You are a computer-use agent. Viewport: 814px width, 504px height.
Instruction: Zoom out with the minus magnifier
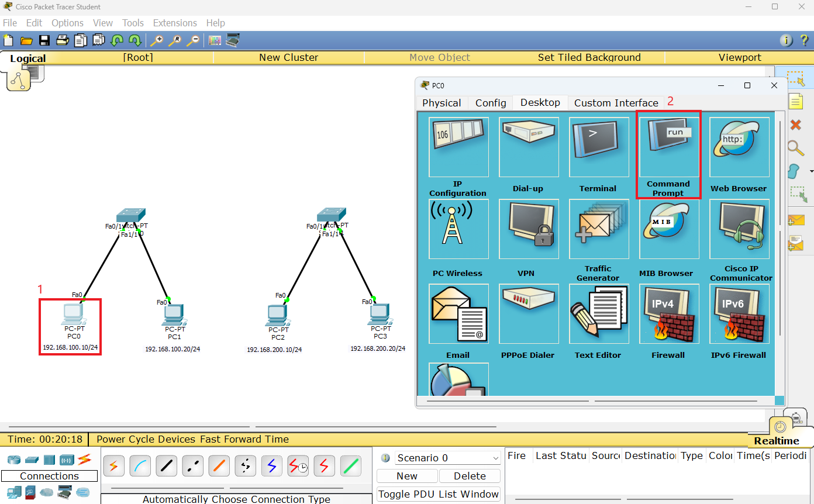pos(192,40)
